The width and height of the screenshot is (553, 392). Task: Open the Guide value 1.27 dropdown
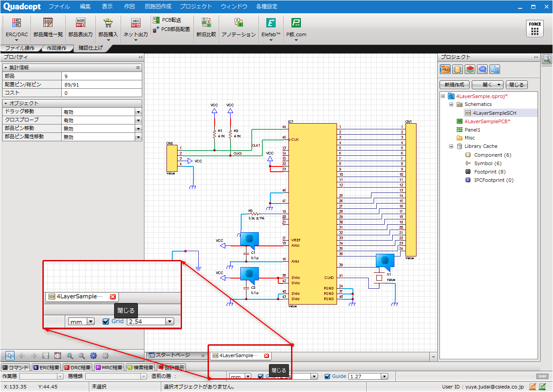click(384, 377)
